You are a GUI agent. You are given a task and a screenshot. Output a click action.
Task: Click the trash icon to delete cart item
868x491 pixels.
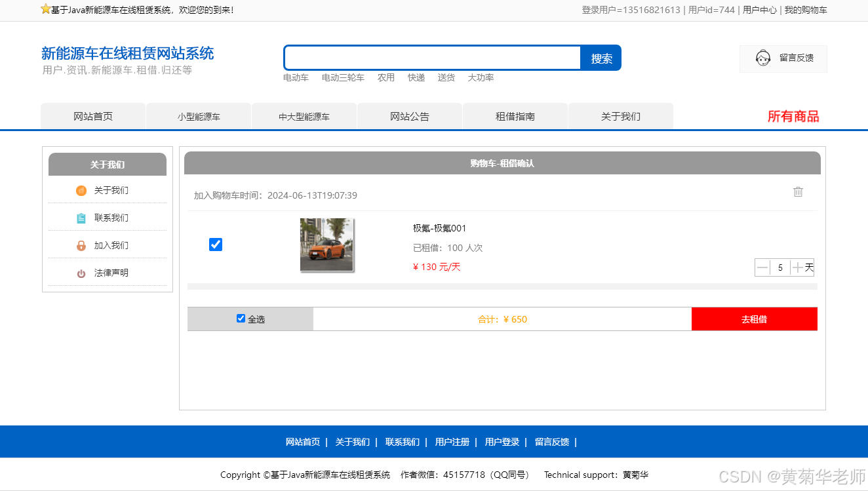(798, 191)
